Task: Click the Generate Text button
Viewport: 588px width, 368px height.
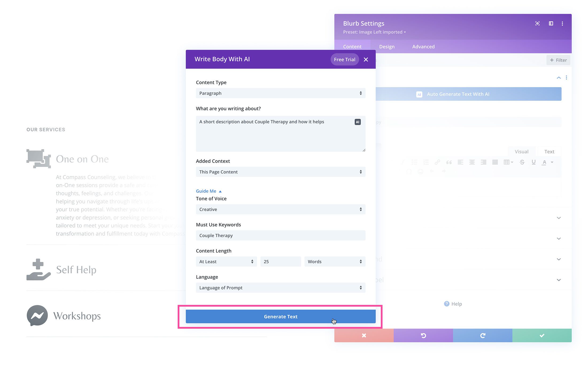Action: pos(280,316)
